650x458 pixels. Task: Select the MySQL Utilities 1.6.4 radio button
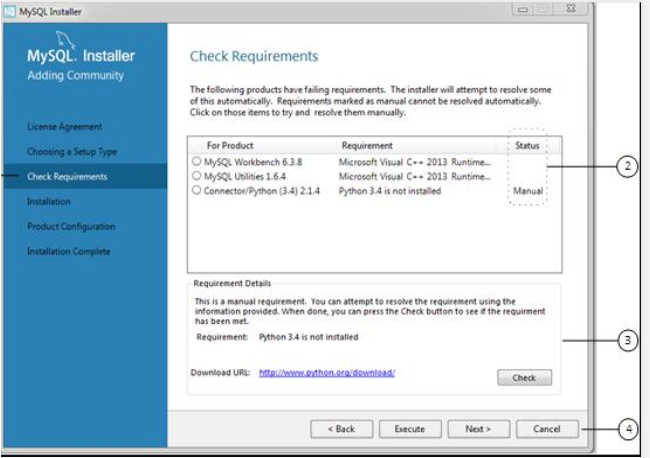(196, 176)
